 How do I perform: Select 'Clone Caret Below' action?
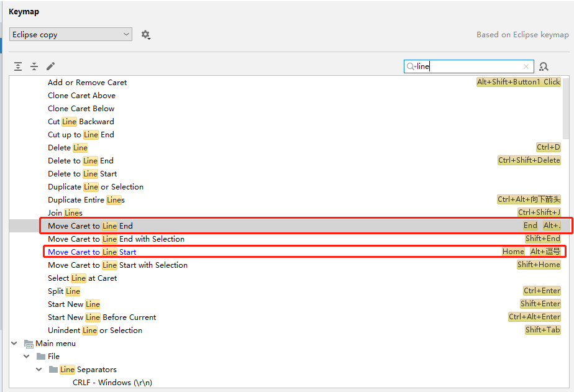(81, 109)
